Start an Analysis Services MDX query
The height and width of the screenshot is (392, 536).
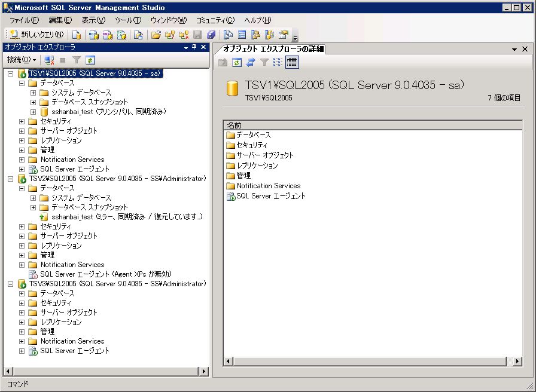94,35
